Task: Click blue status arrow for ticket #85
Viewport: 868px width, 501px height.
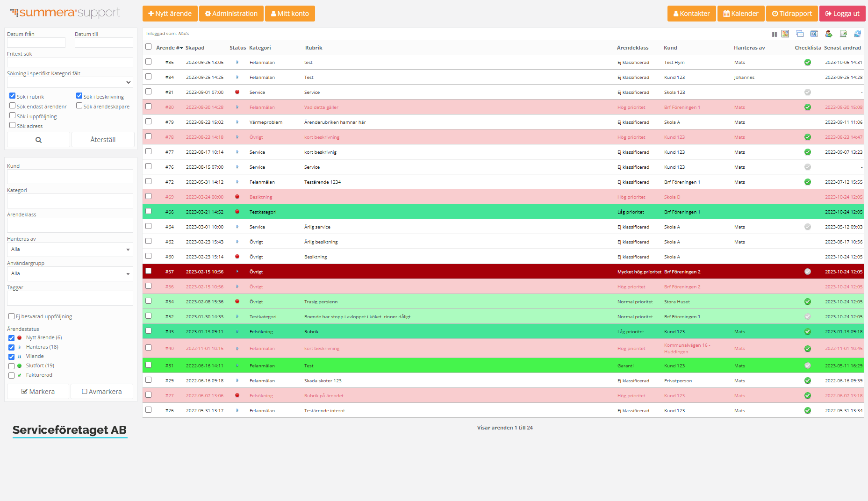Action: pos(237,62)
